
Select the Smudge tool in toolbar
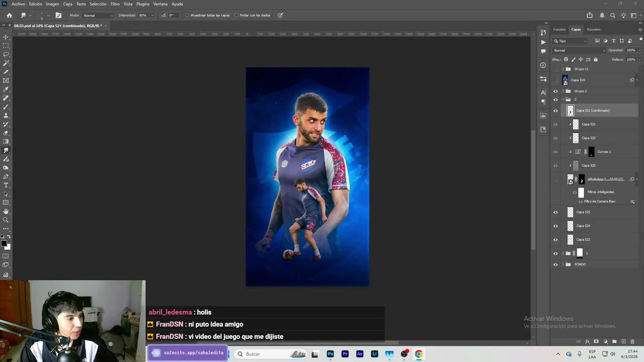(x=6, y=150)
